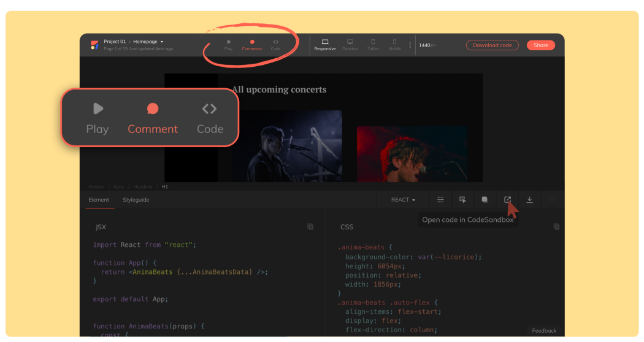Copy the JSX code snippet
This screenshot has width=644, height=342.
[x=310, y=227]
